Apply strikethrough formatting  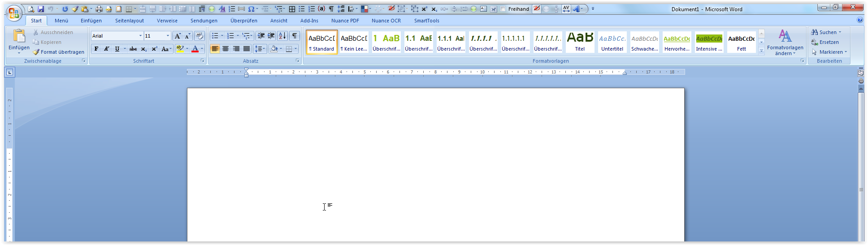tap(133, 49)
